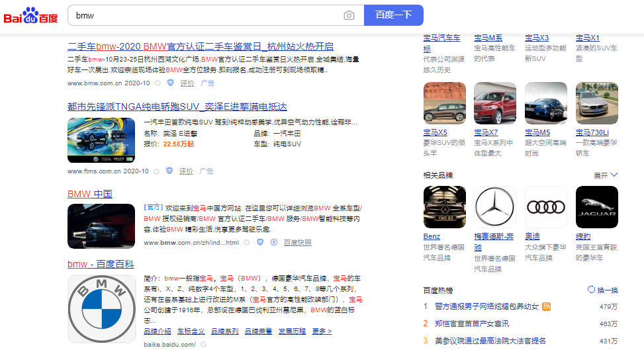This screenshot has width=644, height=352.
Task: Click the camera image search icon
Action: (349, 15)
